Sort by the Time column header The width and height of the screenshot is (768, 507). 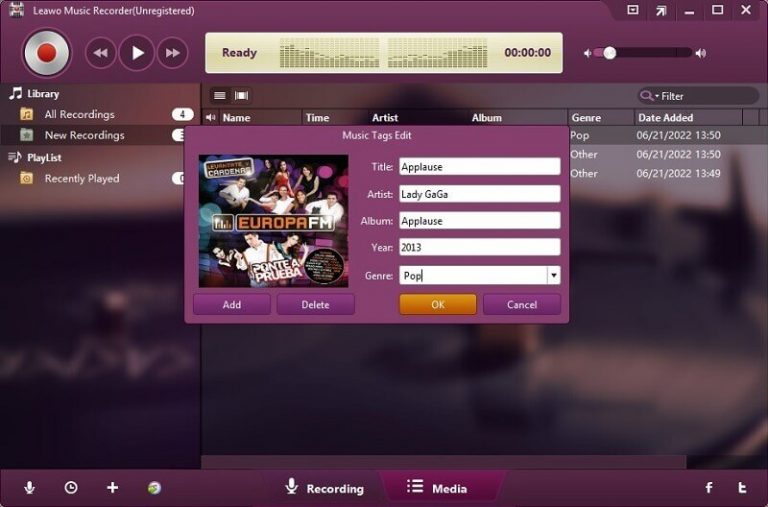click(335, 118)
